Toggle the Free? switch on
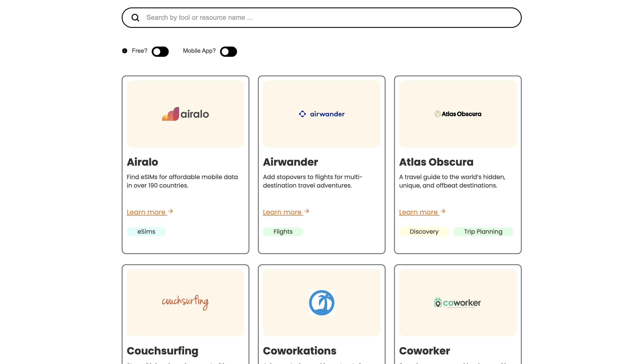The height and width of the screenshot is (364, 643). (160, 51)
